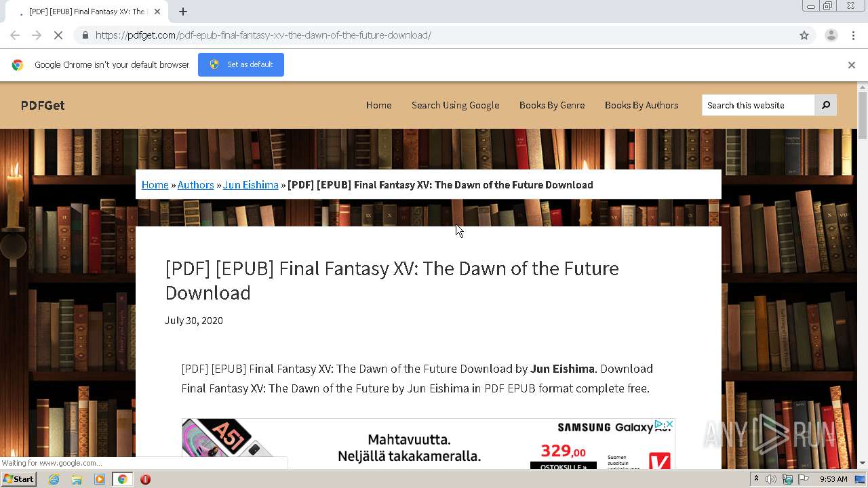The height and width of the screenshot is (488, 868).
Task: Open the Samsung Galaxy A51 ad
Action: click(x=429, y=444)
